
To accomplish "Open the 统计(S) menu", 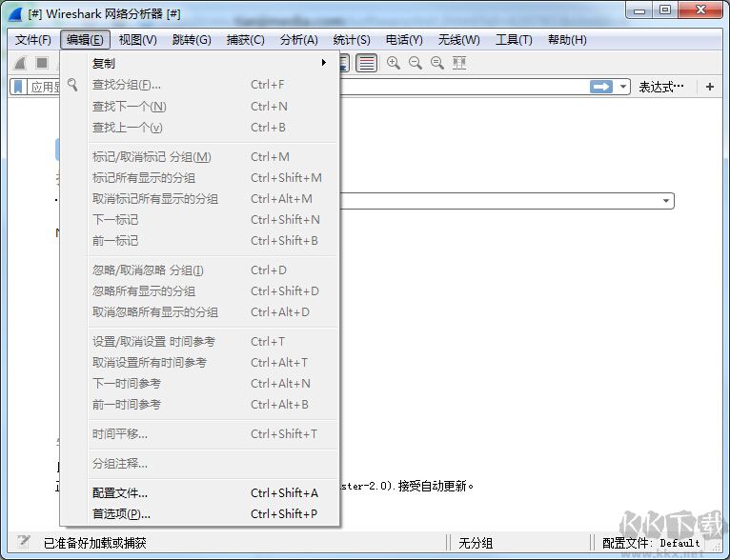I will (352, 40).
